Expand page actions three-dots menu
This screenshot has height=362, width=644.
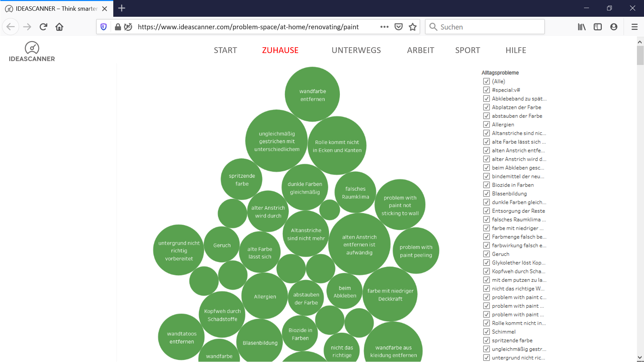[384, 27]
